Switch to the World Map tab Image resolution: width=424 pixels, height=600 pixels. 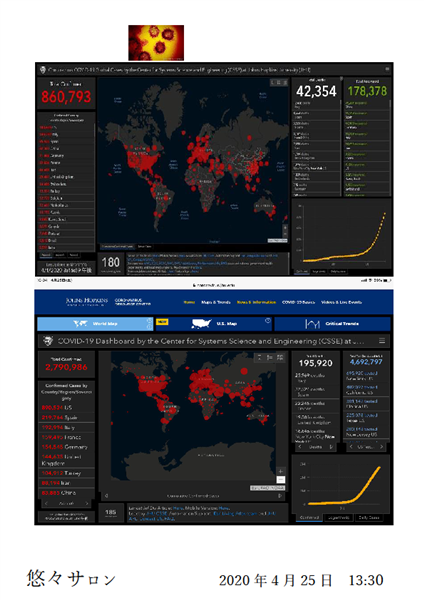(x=95, y=324)
